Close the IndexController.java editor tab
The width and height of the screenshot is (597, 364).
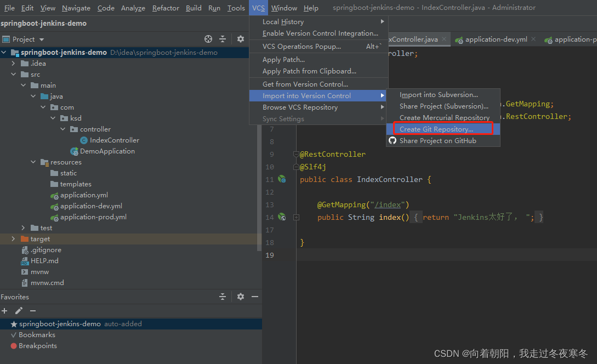click(444, 39)
